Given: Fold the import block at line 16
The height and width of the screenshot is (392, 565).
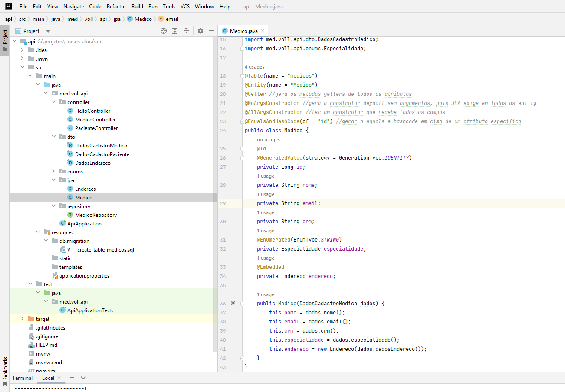Looking at the screenshot, I should coord(242,49).
